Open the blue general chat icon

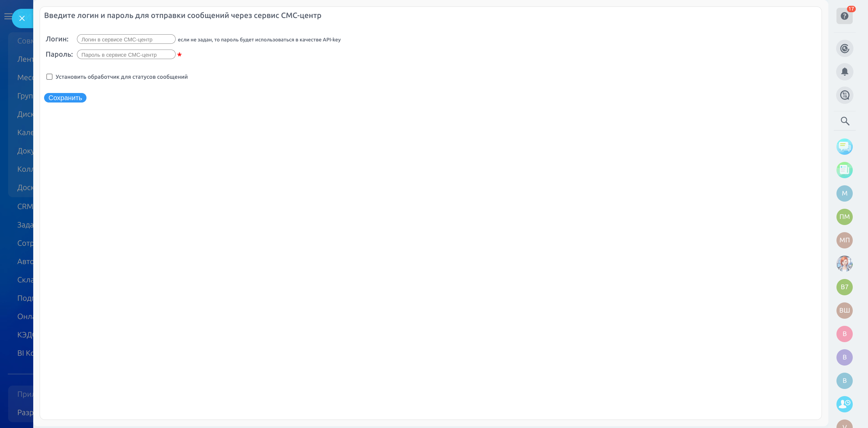pyautogui.click(x=845, y=147)
